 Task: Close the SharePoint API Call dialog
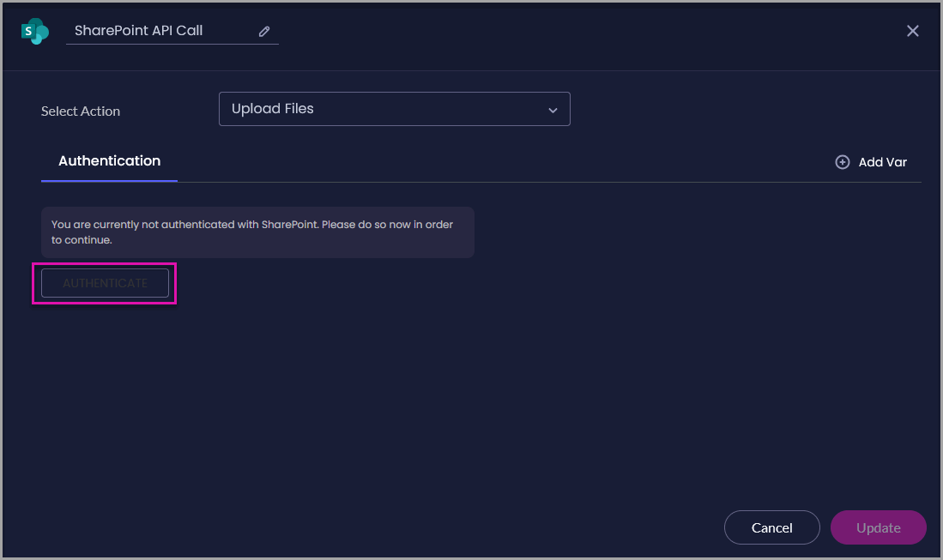point(912,31)
